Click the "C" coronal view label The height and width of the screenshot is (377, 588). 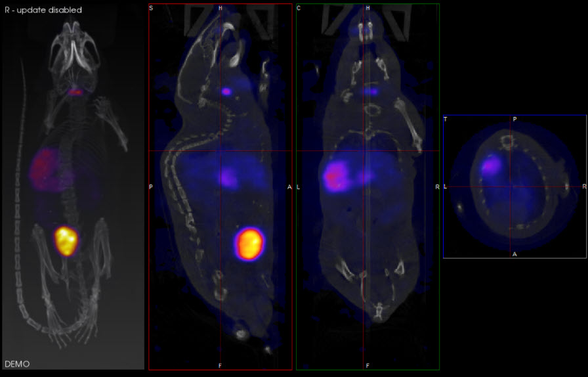coord(299,8)
